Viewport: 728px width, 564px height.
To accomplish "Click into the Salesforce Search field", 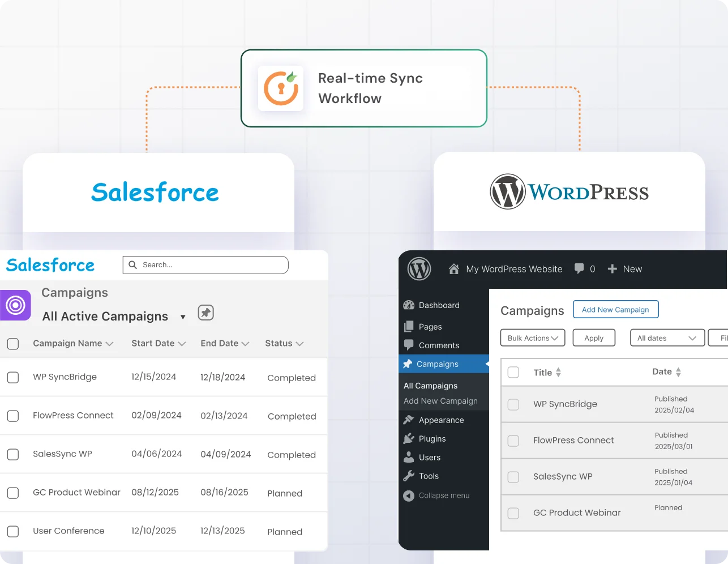I will [205, 264].
